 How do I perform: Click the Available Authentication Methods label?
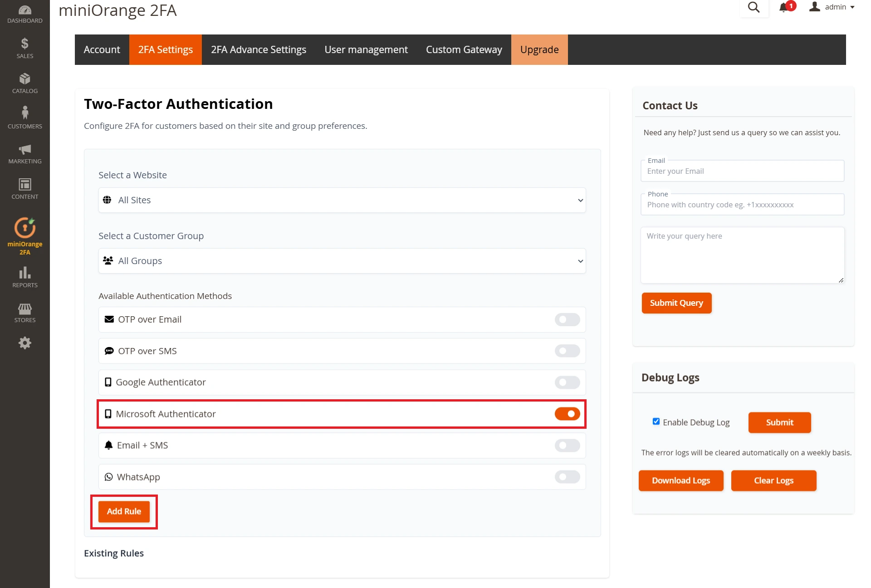click(x=165, y=296)
